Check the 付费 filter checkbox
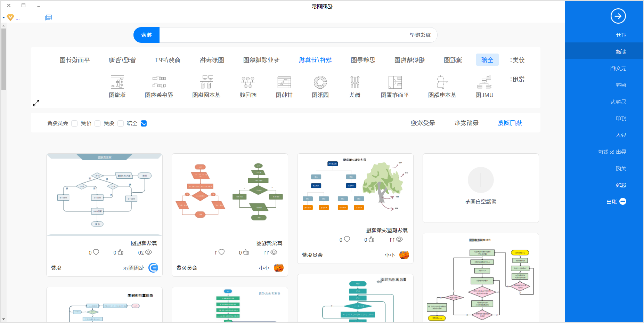The height and width of the screenshot is (323, 644). (97, 123)
